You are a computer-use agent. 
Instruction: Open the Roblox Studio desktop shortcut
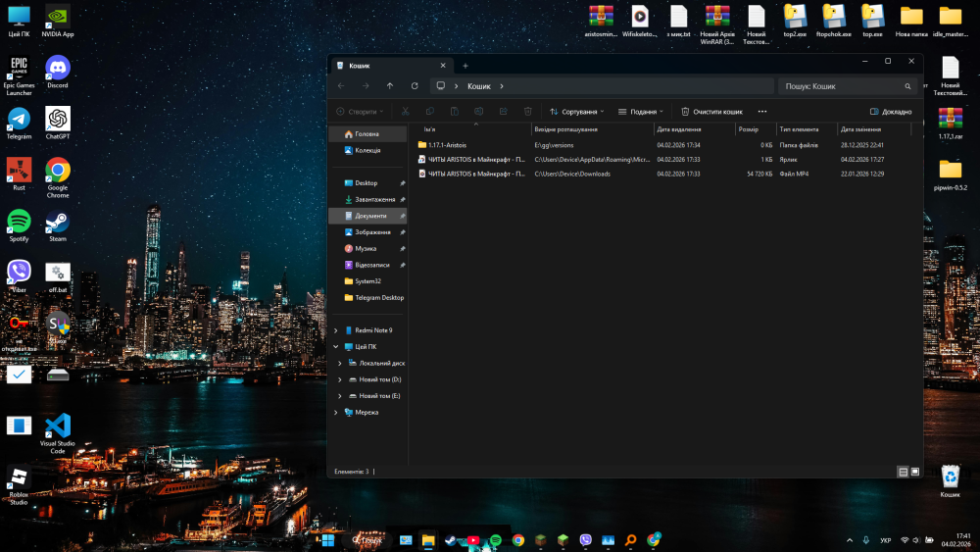tap(19, 484)
